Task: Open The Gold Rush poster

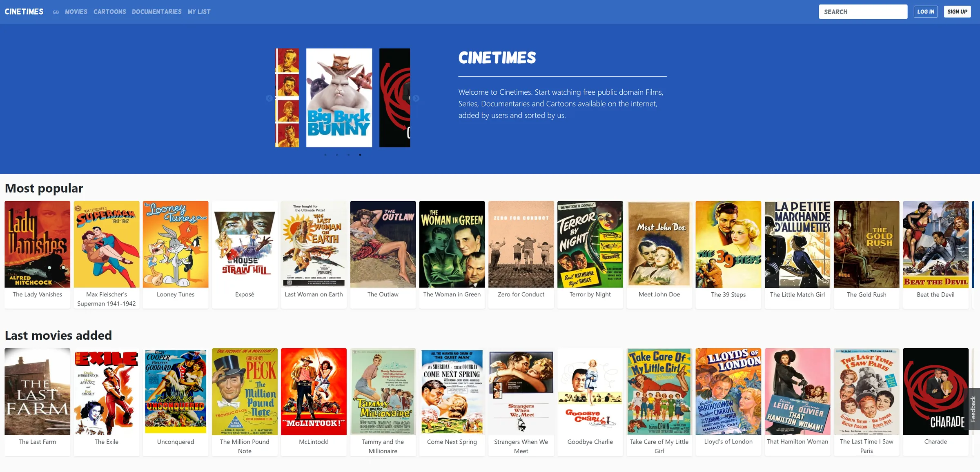Action: [866, 244]
